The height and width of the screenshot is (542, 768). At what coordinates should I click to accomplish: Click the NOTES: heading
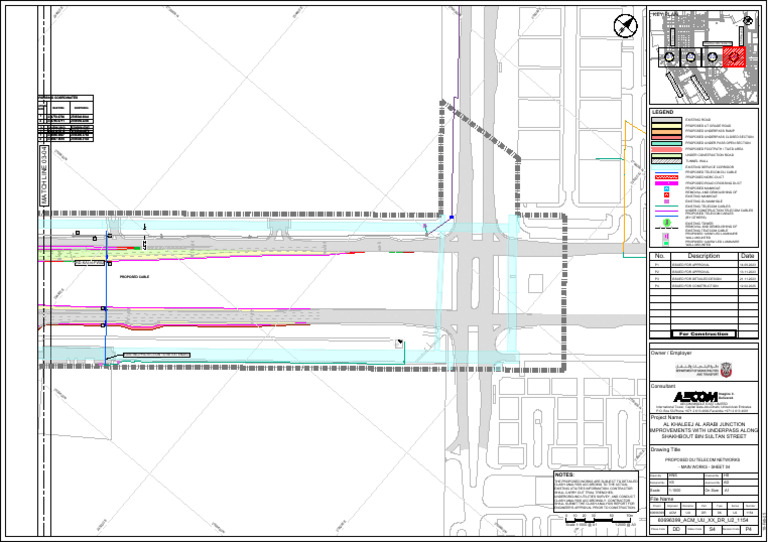(564, 475)
